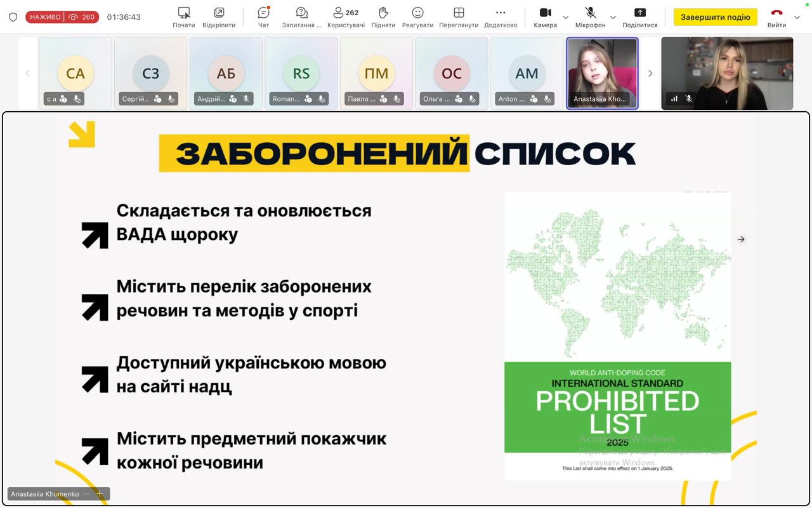Expand camera options arrow next to Камера
The image size is (812, 508).
pyautogui.click(x=566, y=18)
